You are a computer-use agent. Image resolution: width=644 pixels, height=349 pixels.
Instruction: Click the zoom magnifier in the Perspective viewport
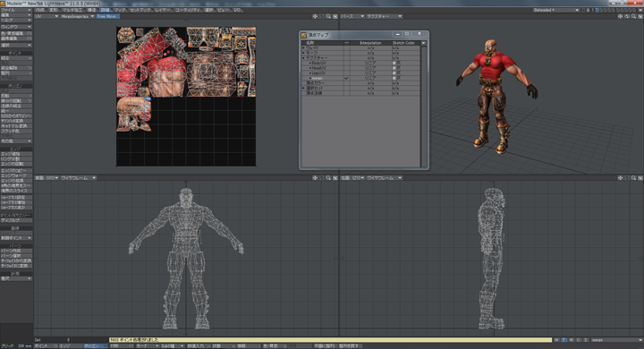(x=633, y=16)
